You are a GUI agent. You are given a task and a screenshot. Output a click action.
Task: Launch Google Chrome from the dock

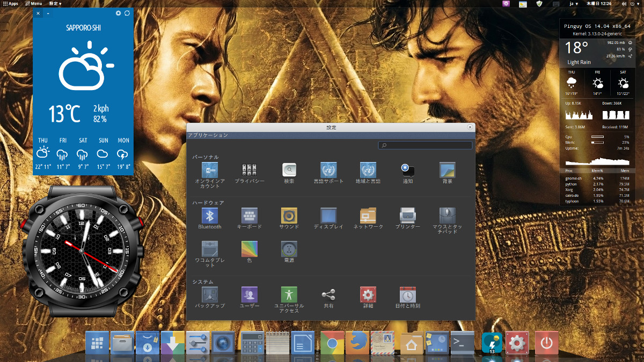[332, 344]
